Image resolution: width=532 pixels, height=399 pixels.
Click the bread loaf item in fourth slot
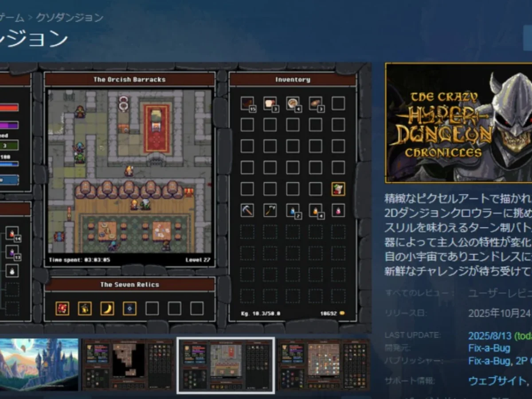point(316,103)
